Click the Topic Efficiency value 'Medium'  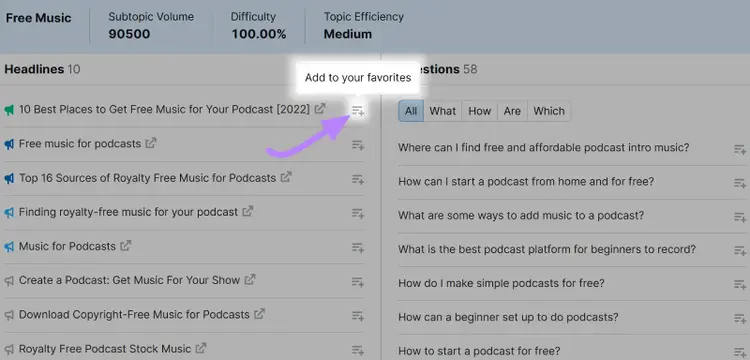(348, 34)
